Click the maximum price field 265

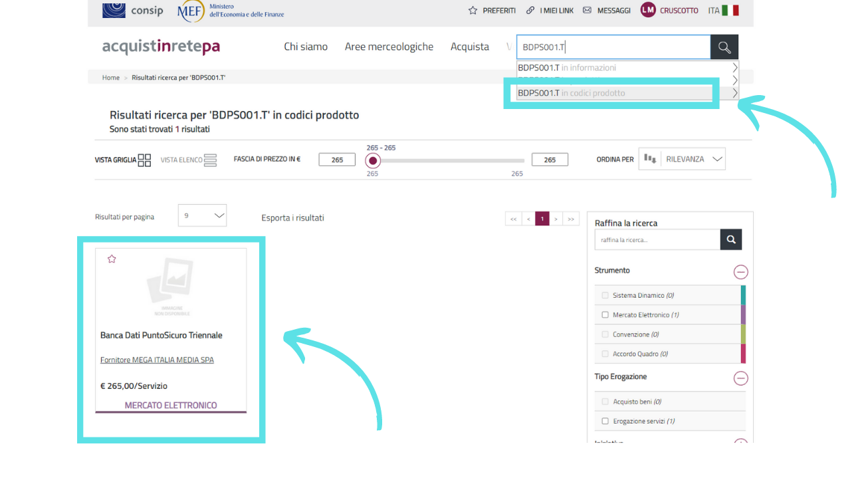(x=550, y=160)
